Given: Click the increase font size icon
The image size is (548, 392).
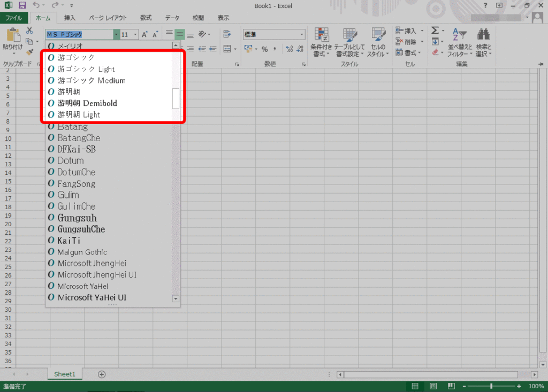Looking at the screenshot, I should click(144, 34).
